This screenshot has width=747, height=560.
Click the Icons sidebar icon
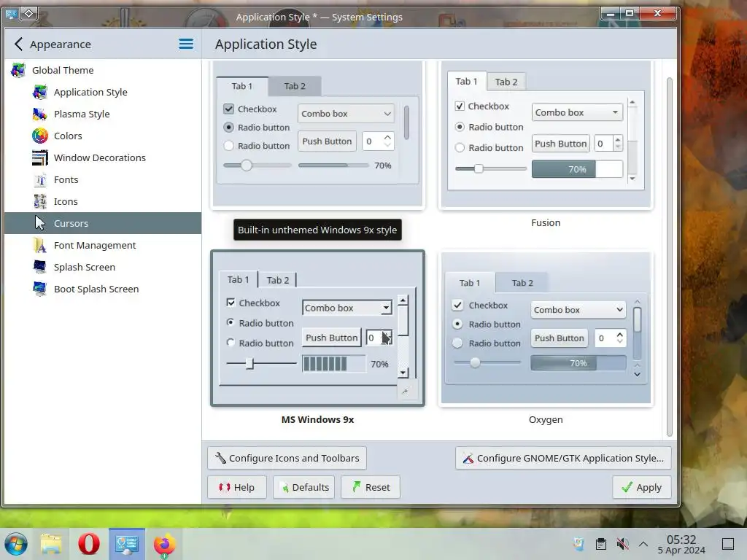pos(40,201)
